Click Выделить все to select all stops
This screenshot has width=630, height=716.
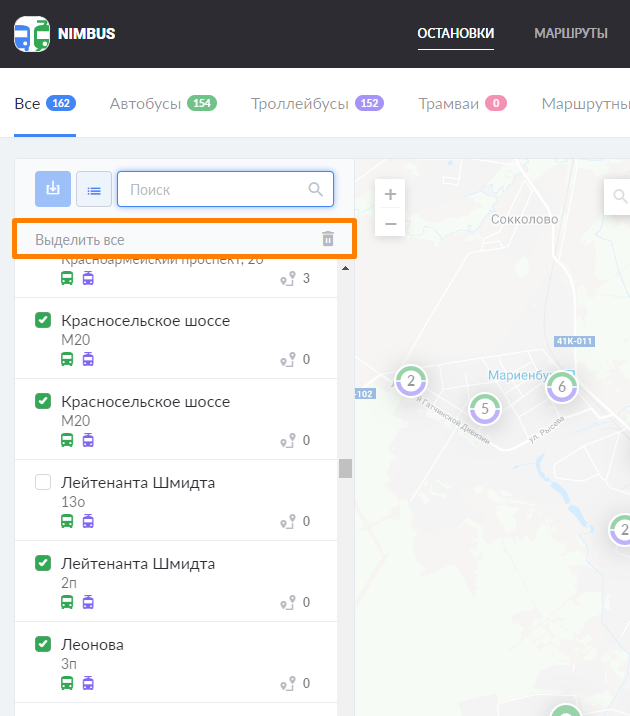click(80, 240)
